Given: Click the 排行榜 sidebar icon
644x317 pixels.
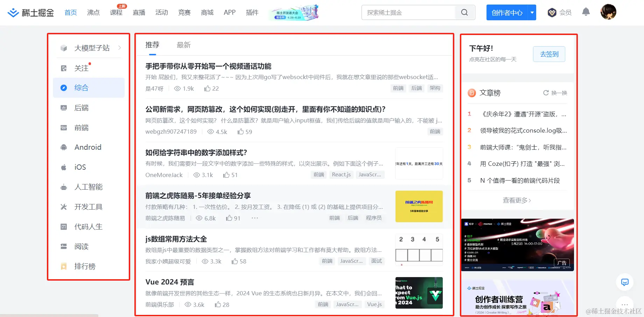Looking at the screenshot, I should tap(64, 266).
